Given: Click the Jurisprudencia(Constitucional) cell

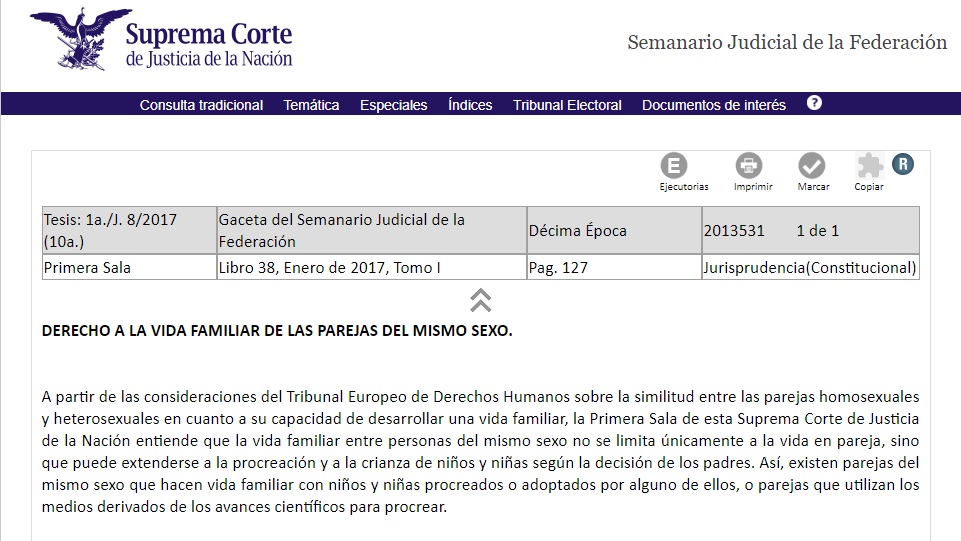Looking at the screenshot, I should pos(809,267).
